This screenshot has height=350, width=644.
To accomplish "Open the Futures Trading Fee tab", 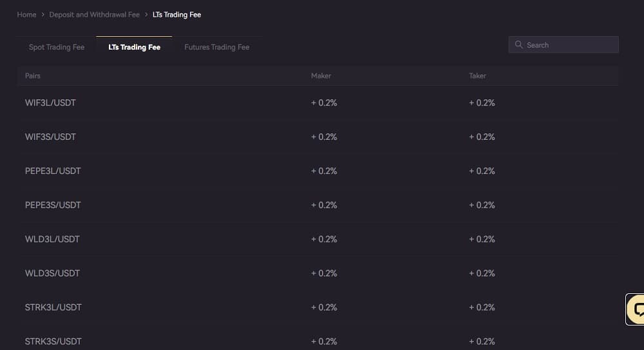I will tap(217, 47).
